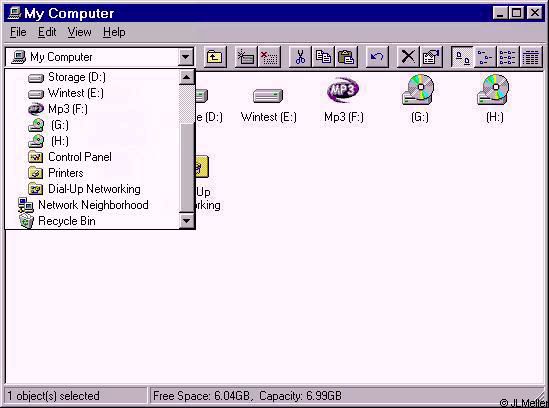The width and height of the screenshot is (549, 408).
Task: Click the Paste clipboard icon
Action: 346,57
